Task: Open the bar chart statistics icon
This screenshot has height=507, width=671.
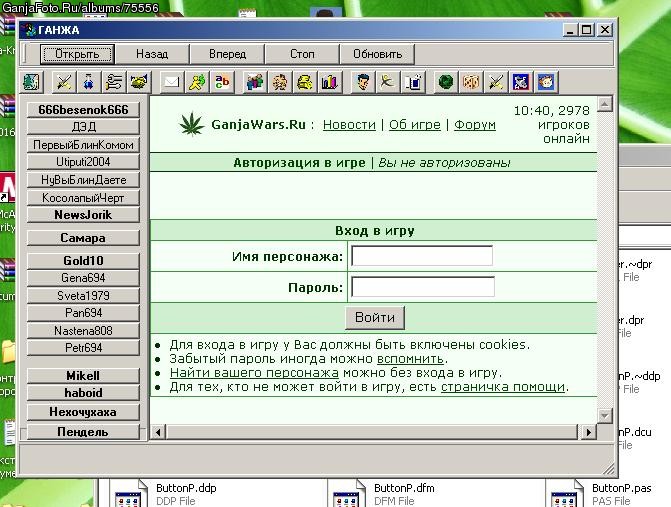Action: [x=330, y=82]
